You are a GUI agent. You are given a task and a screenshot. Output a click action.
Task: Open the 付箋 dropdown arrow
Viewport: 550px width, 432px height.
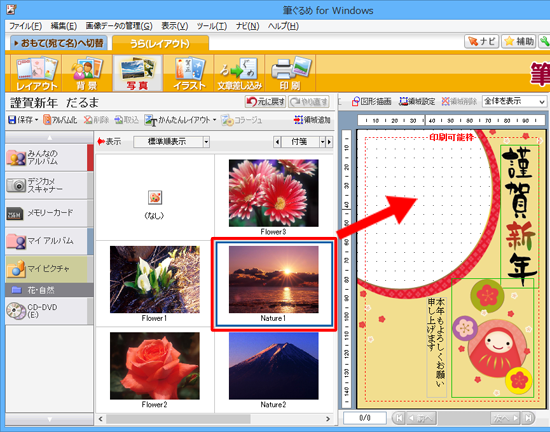point(322,142)
